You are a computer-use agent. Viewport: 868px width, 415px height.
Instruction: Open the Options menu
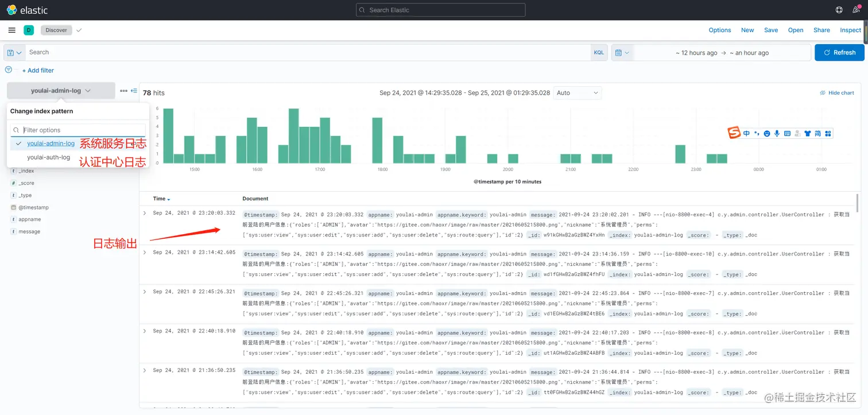click(719, 30)
